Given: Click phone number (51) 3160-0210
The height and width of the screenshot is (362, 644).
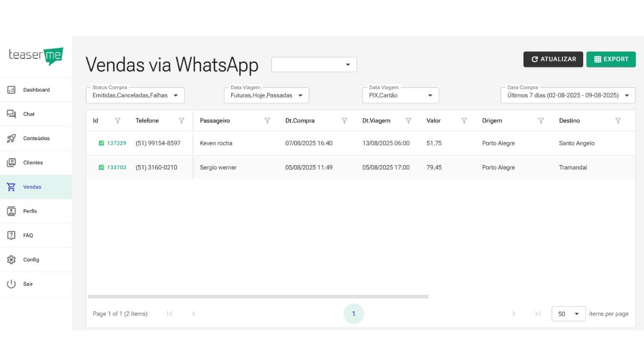Looking at the screenshot, I should click(x=156, y=167).
